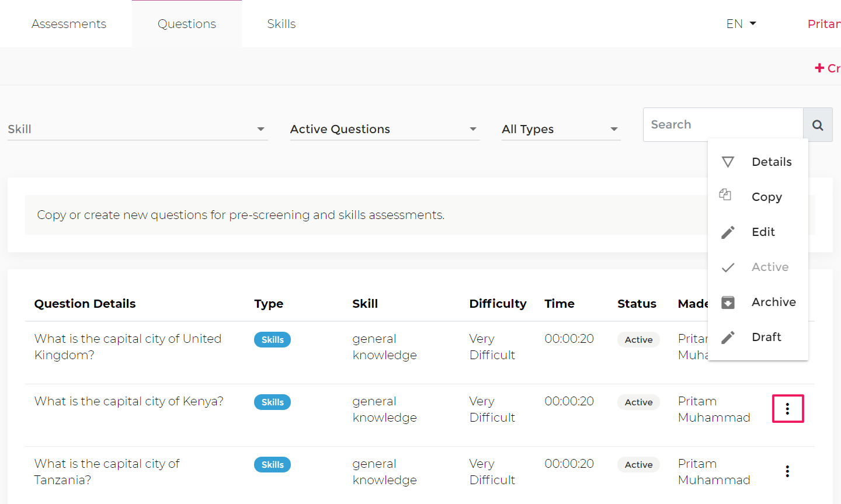Click inside the Search text field
This screenshot has width=841, height=504.
(x=723, y=124)
